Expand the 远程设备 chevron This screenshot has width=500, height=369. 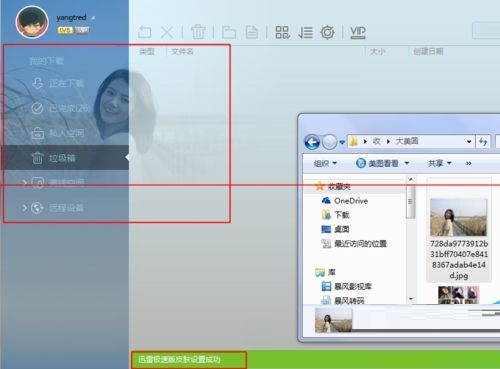pos(24,208)
